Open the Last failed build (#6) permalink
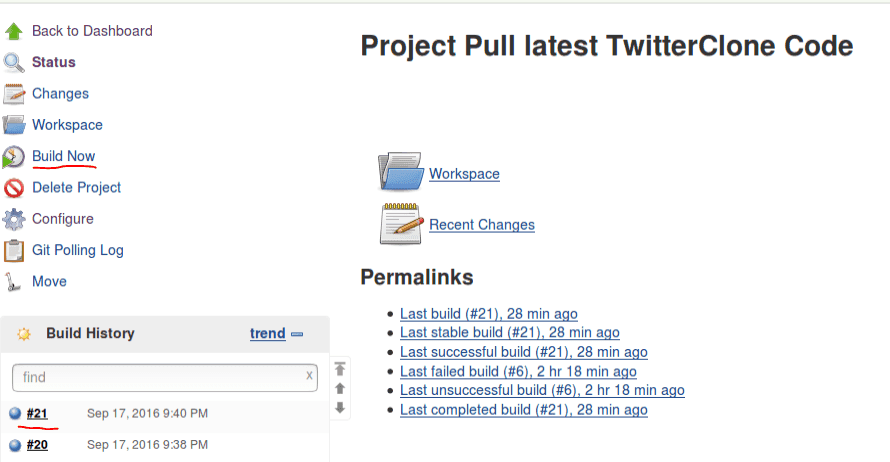This screenshot has height=462, width=890. click(518, 371)
